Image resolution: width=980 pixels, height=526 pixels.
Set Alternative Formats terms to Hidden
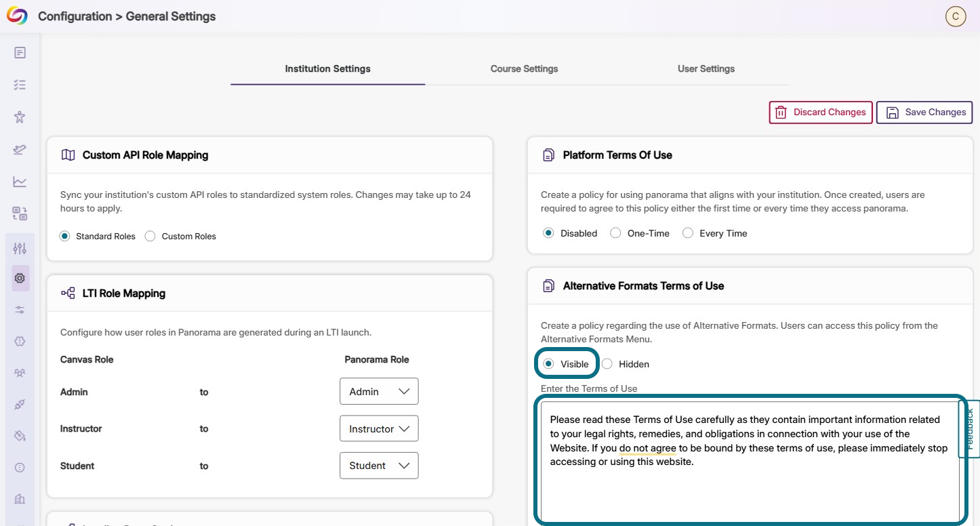click(x=607, y=364)
